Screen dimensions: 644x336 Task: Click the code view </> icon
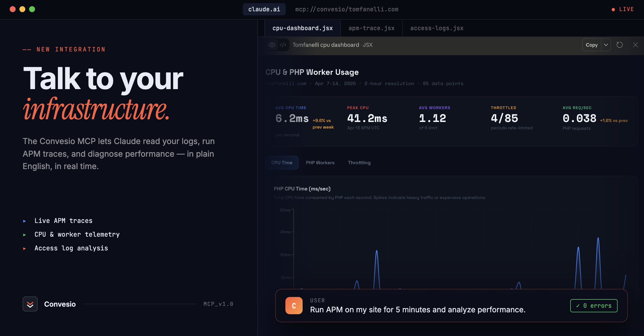pyautogui.click(x=283, y=45)
